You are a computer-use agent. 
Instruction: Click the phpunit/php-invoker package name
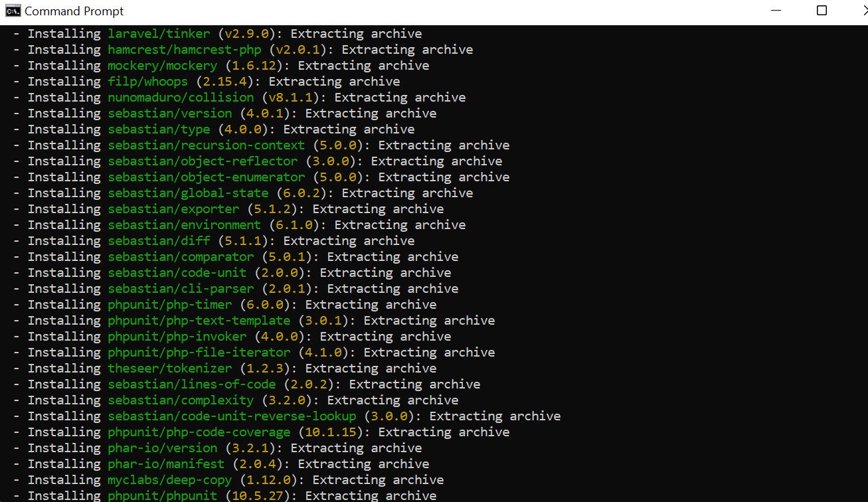coord(177,336)
